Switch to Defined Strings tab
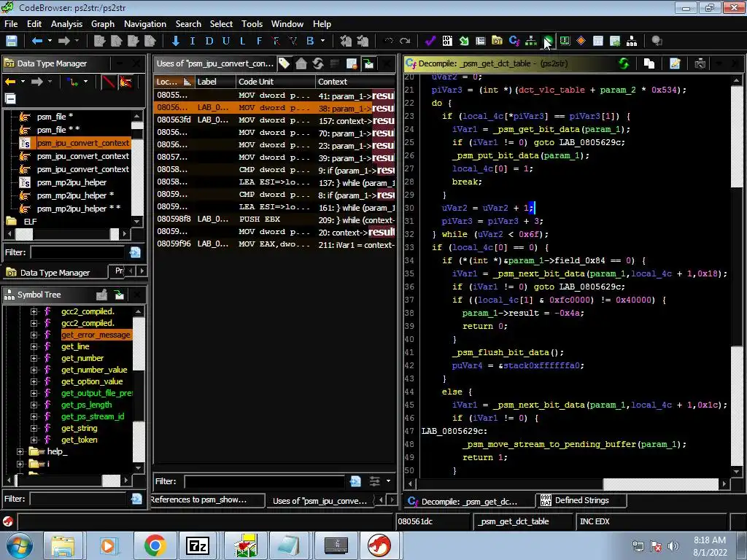747x560 pixels. point(581,500)
